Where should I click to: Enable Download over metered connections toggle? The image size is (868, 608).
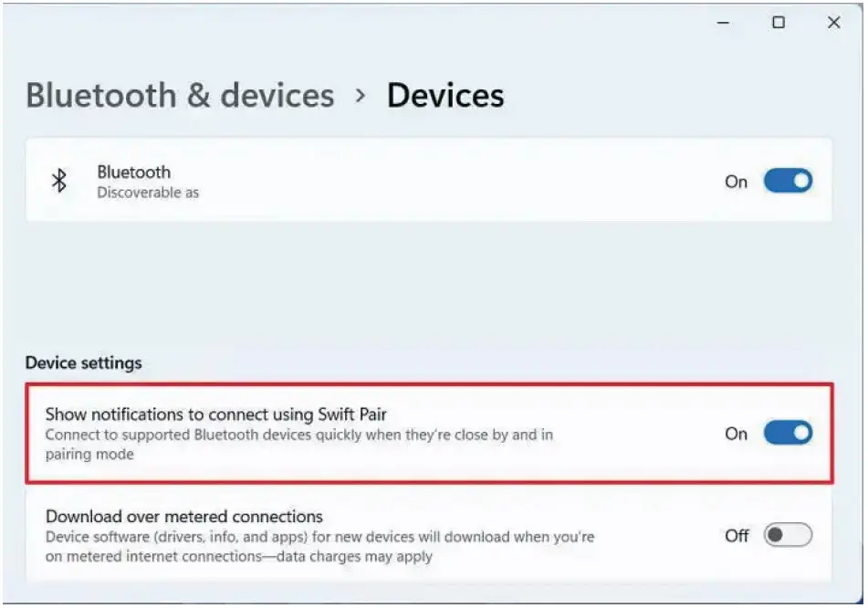click(787, 536)
